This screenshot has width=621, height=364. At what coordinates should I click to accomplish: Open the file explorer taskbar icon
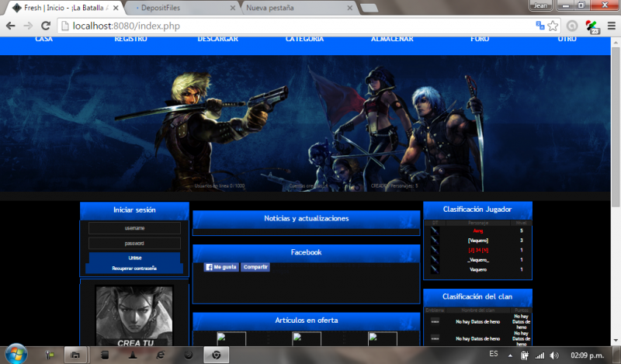click(x=75, y=355)
